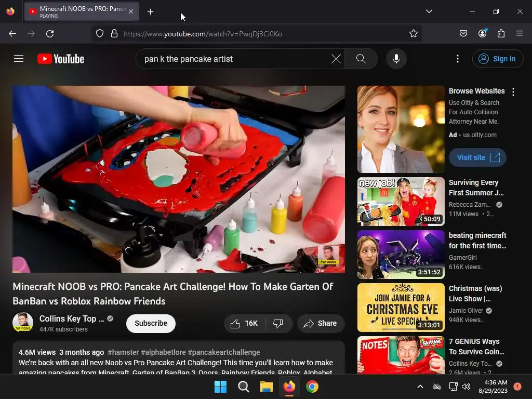Reload the current page
532x399 pixels.
50,34
